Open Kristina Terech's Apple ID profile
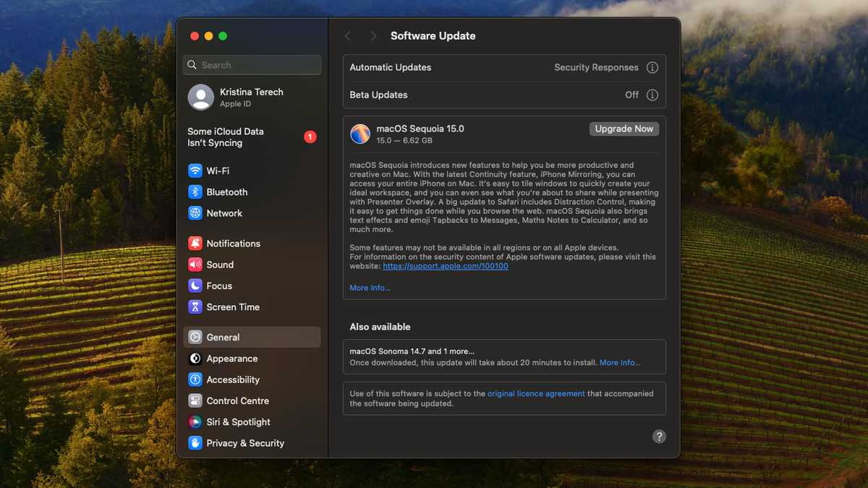The width and height of the screenshot is (868, 488). (251, 97)
